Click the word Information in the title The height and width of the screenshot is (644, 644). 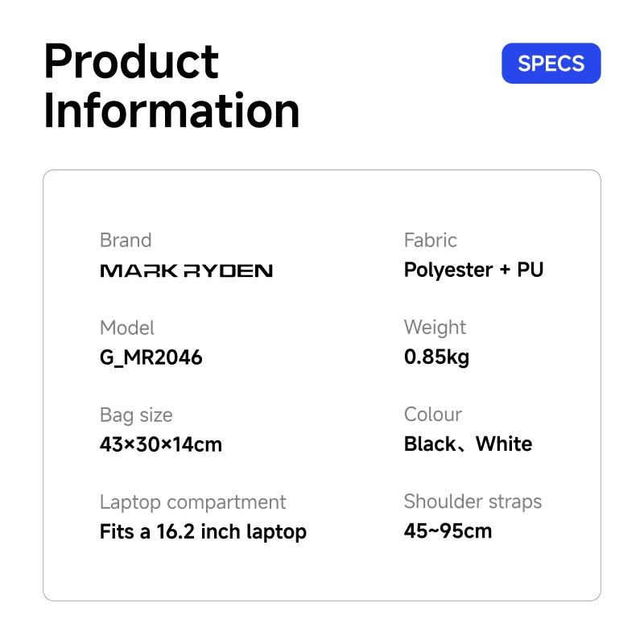tap(171, 110)
